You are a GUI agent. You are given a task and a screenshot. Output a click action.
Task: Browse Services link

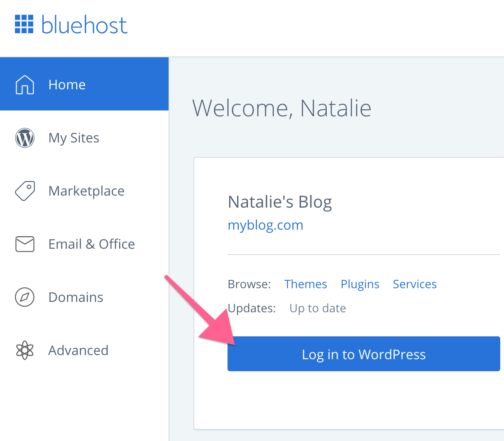[415, 284]
